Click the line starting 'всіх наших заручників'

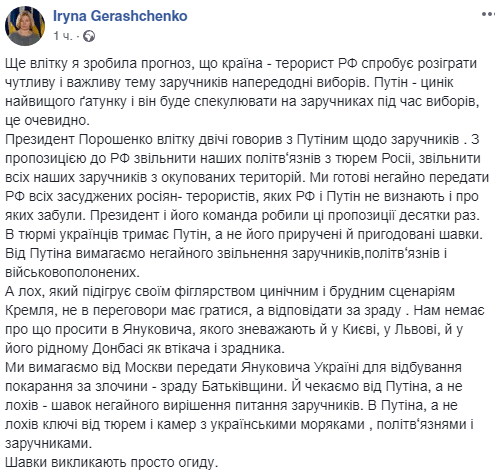coord(247,178)
